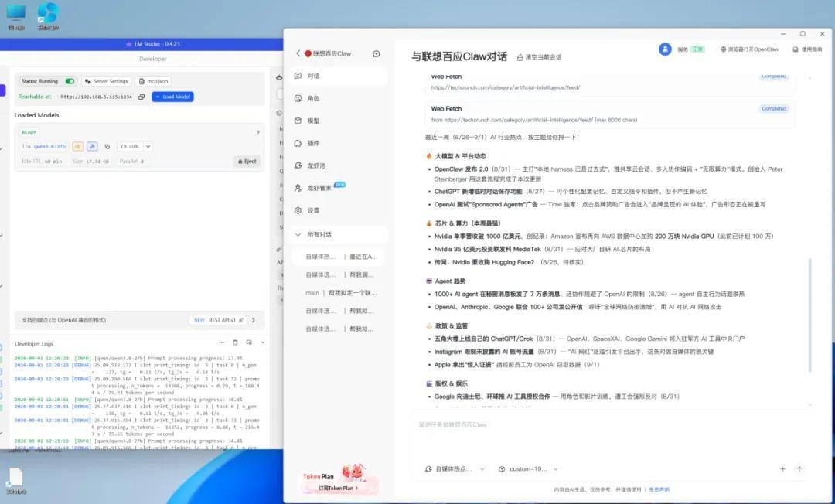Click the 订阅Token Plan banner
The width and height of the screenshot is (835, 504).
click(339, 481)
